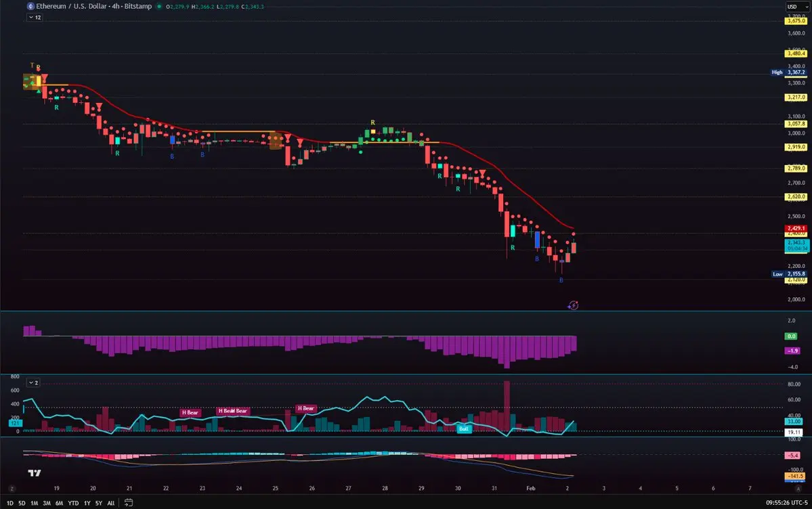The width and height of the screenshot is (812, 509).
Task: Select the 5D time range
Action: [22, 503]
